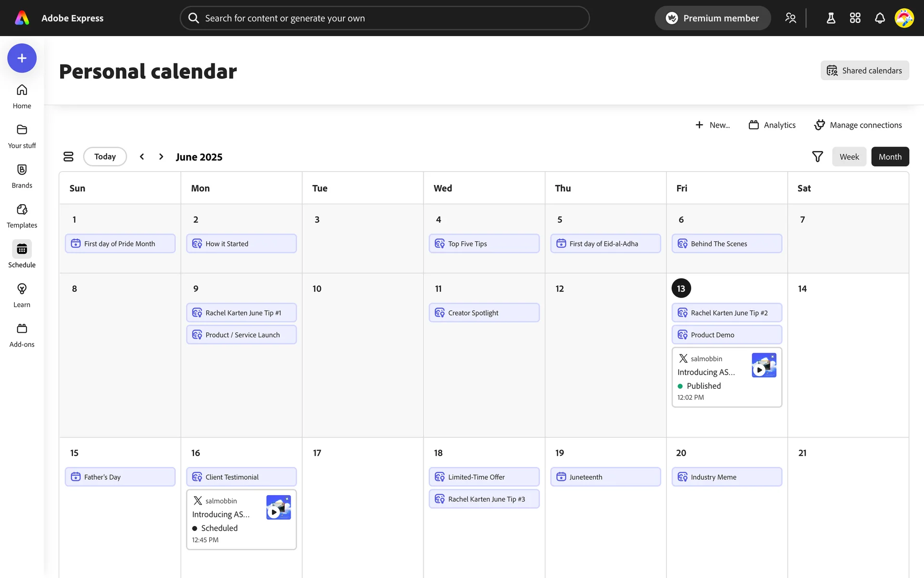Viewport: 924px width, 578px height.
Task: Open the notifications bell
Action: click(x=880, y=18)
